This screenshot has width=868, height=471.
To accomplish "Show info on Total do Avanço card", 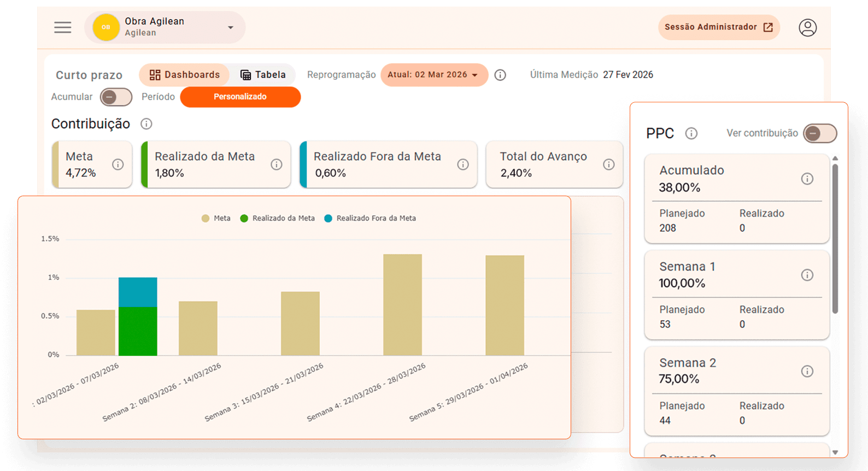I will [x=608, y=164].
